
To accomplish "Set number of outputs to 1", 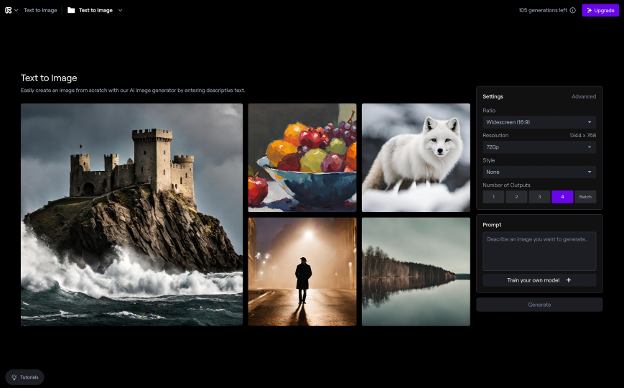I will pos(493,197).
